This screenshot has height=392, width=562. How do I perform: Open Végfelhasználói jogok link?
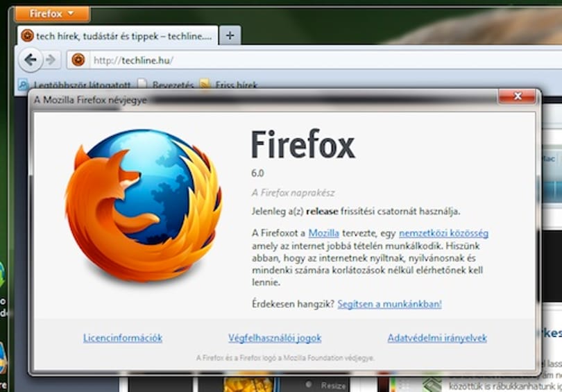coord(275,338)
